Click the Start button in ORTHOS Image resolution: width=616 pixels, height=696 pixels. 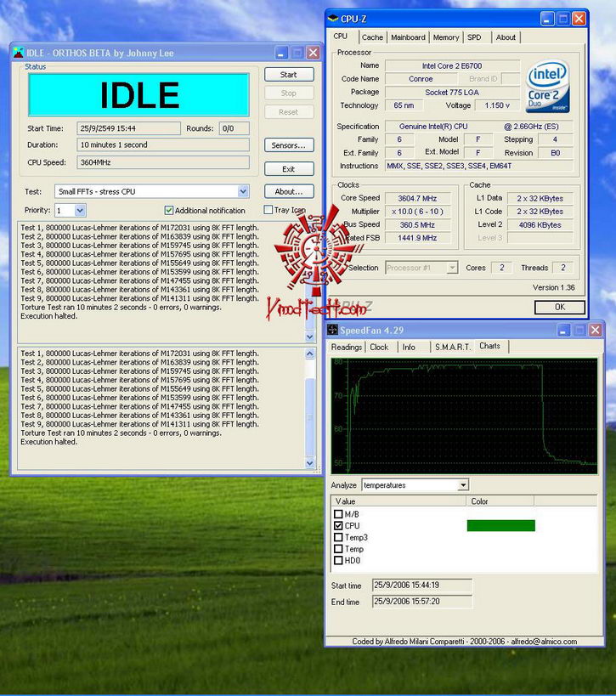click(289, 75)
